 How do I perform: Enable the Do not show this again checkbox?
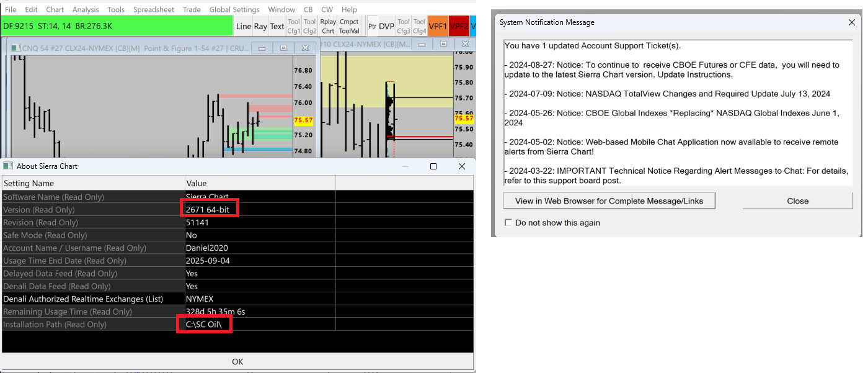click(x=508, y=223)
